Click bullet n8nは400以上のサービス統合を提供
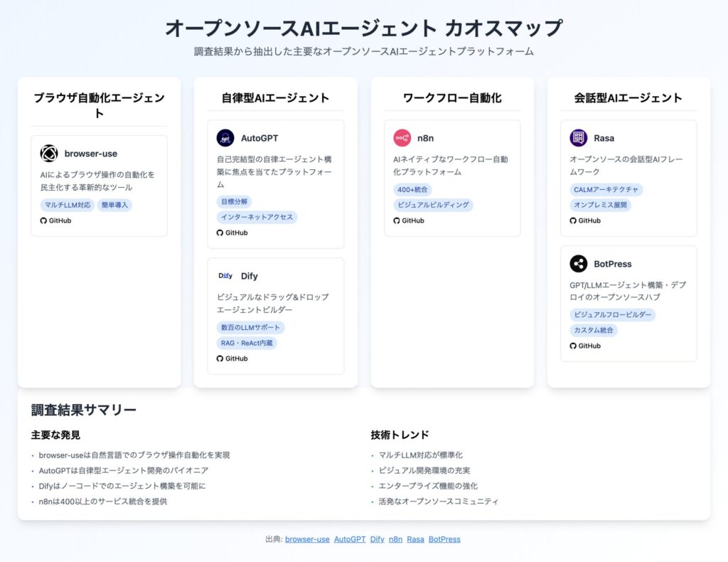 point(103,501)
